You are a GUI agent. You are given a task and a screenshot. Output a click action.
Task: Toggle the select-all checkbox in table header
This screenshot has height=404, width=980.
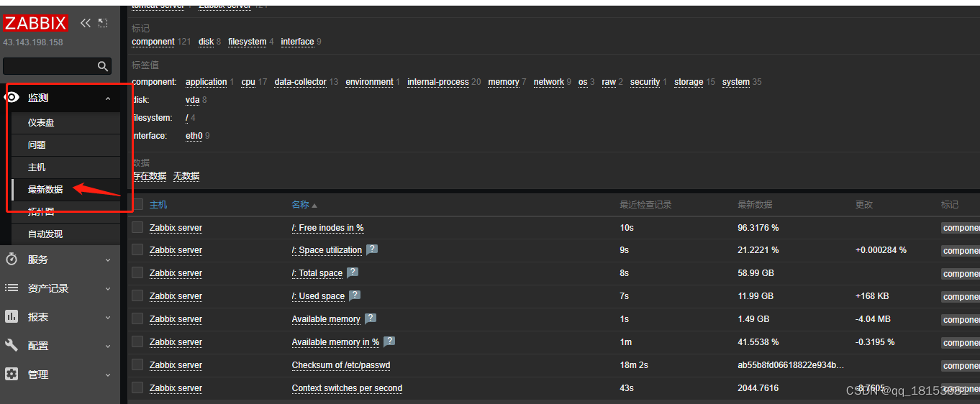[137, 204]
